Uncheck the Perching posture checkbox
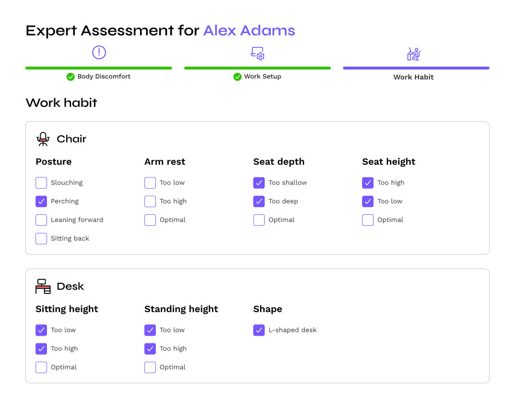Viewport: 515px width, 420px height. pyautogui.click(x=41, y=201)
